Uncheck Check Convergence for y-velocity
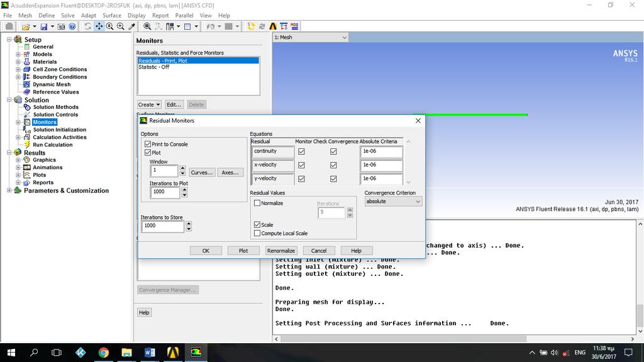This screenshot has width=644, height=362. point(333,179)
